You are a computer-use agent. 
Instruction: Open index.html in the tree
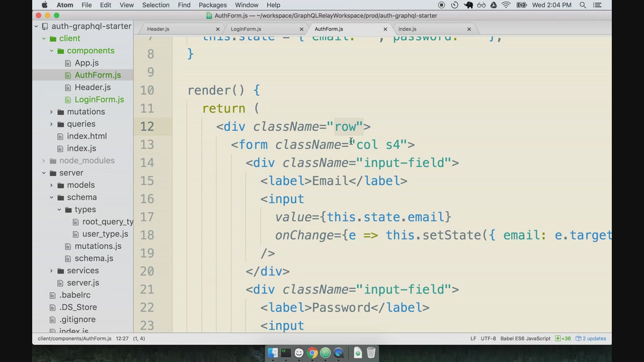pos(87,136)
